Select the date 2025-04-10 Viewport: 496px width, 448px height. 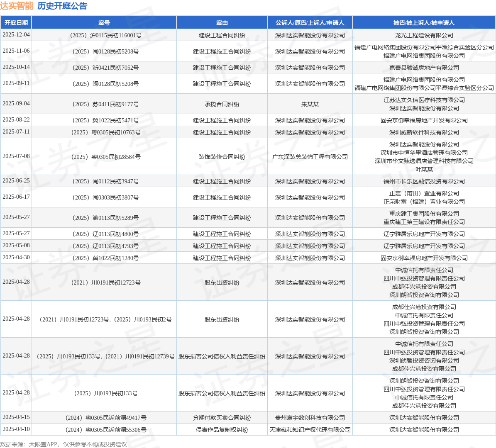click(16, 429)
